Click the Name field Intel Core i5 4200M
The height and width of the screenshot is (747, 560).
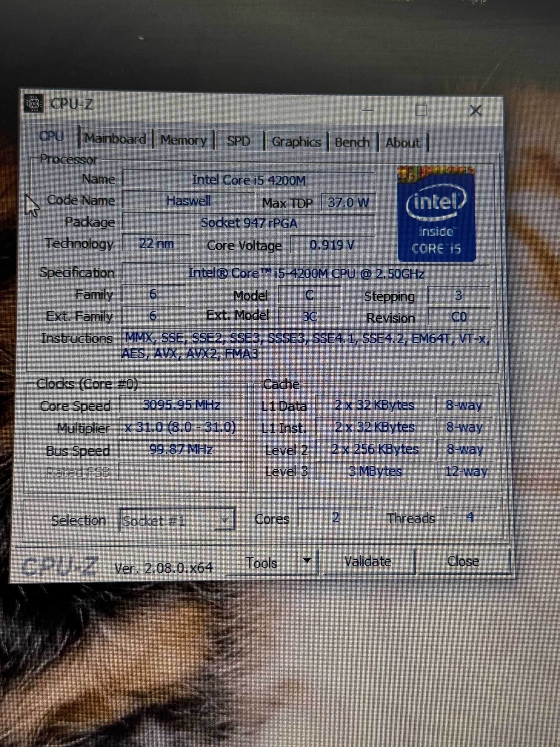pos(249,180)
